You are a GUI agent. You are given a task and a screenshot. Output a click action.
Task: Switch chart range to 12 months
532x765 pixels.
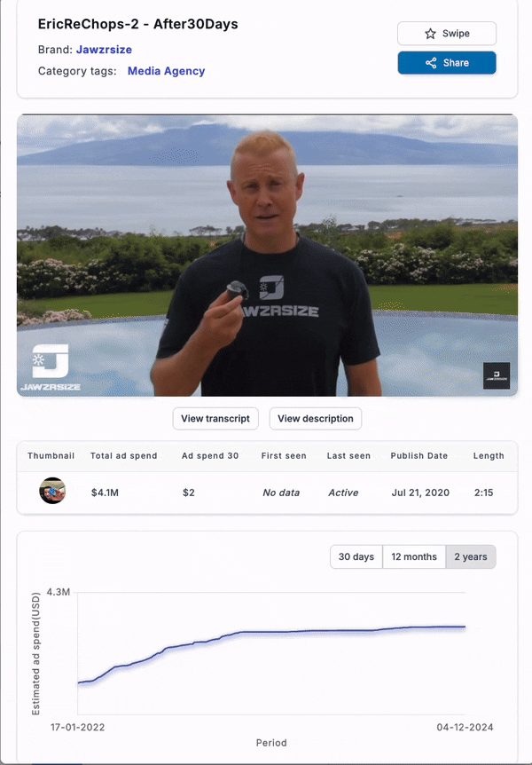414,556
